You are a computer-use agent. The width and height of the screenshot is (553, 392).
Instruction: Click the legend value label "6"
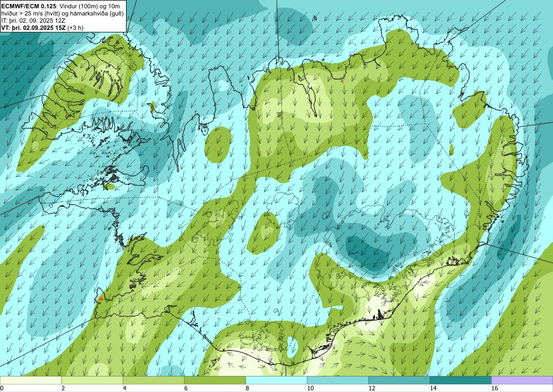[185, 388]
